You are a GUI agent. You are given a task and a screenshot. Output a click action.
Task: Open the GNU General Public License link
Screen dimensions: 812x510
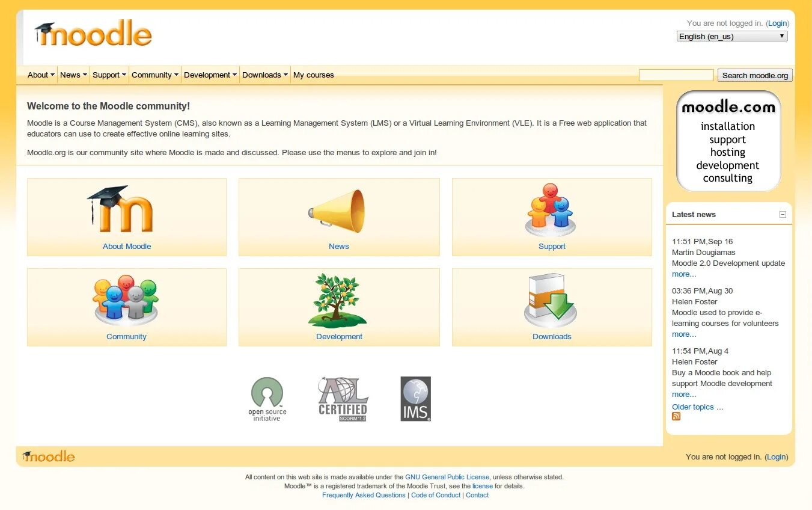click(x=447, y=477)
